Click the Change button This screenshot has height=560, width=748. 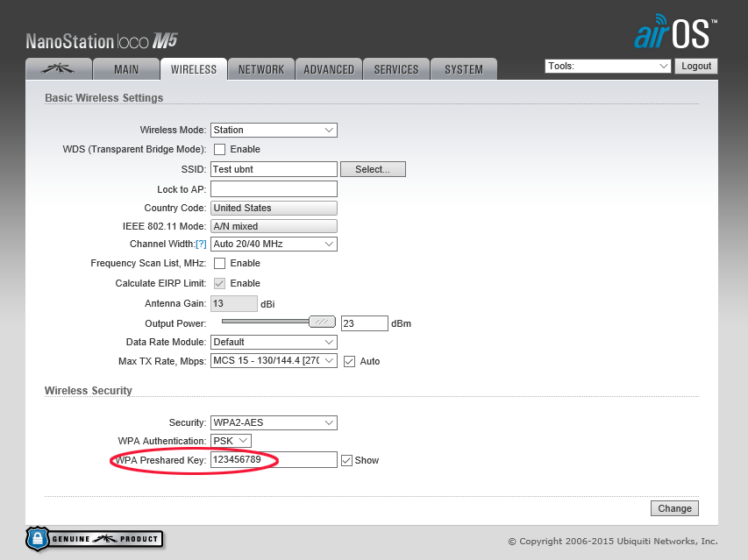coord(674,508)
